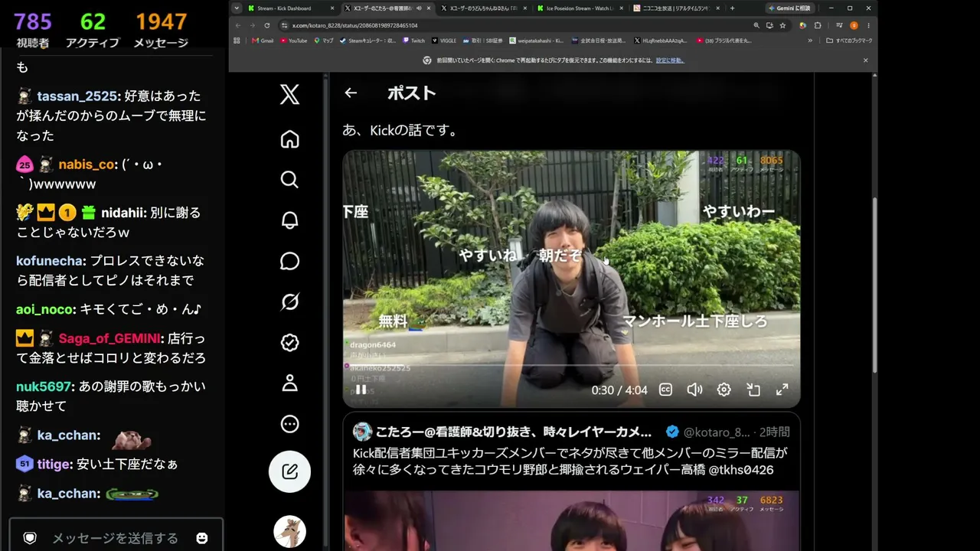Open the Chrome profile avatar
980x551 pixels.
854,25
